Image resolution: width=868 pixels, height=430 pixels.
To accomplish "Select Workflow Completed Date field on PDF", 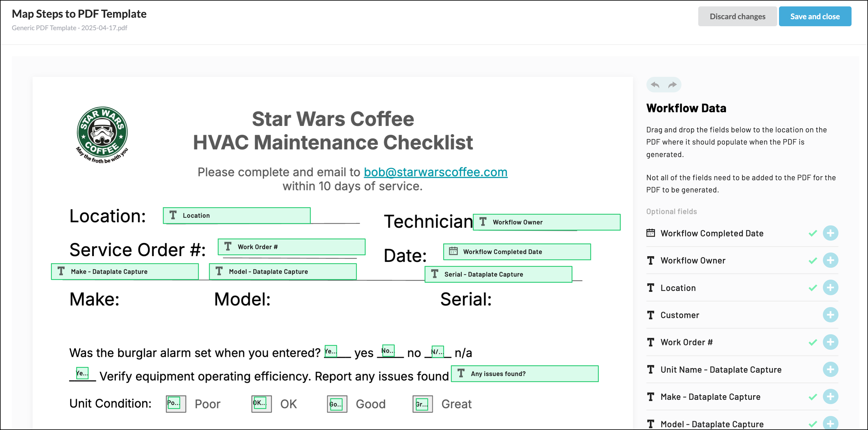I will click(517, 252).
